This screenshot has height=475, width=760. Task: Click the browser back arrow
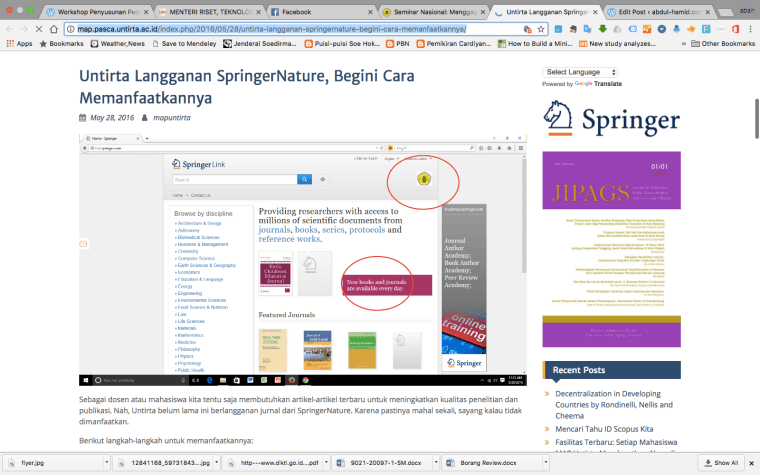(10, 29)
